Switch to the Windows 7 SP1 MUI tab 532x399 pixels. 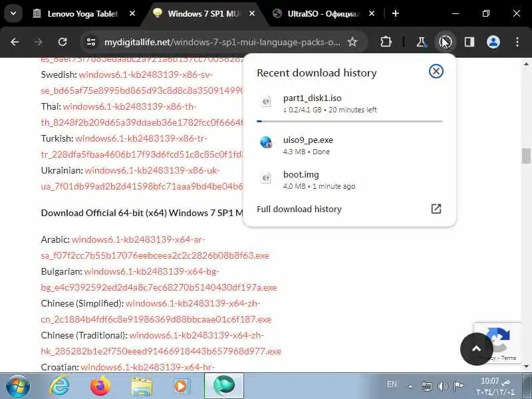(x=203, y=13)
